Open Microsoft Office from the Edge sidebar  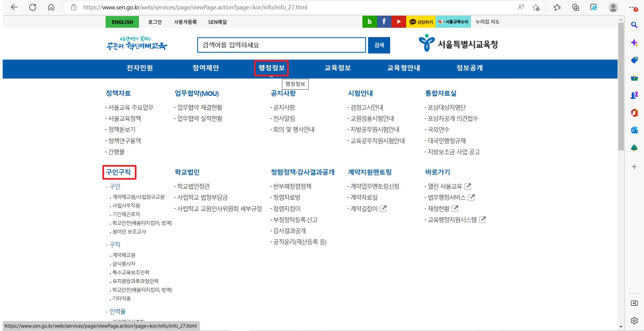(634, 113)
